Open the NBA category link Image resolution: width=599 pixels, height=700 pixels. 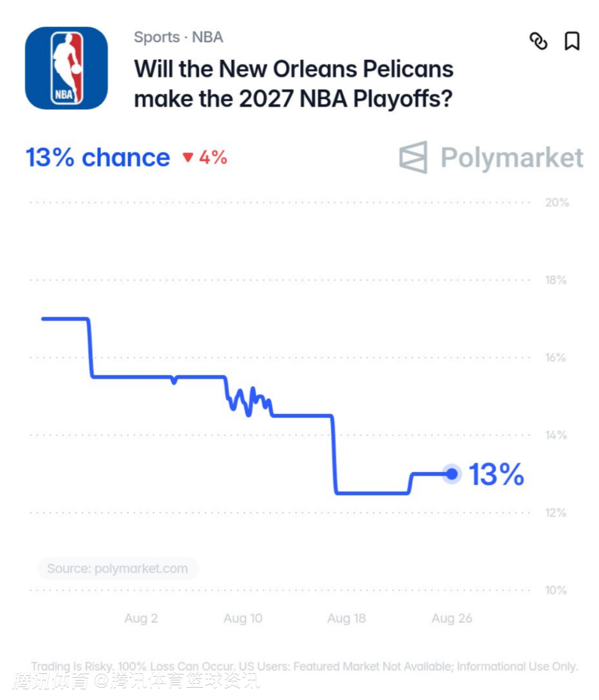click(x=207, y=37)
